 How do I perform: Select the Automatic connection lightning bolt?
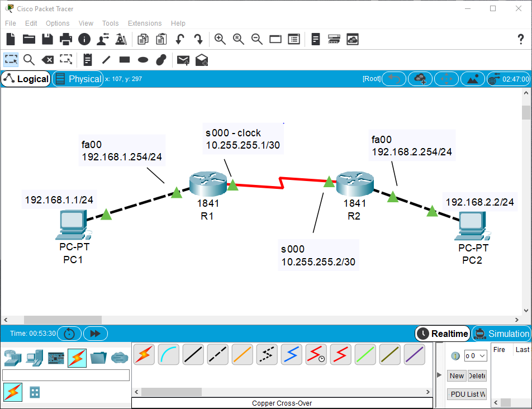[x=144, y=355]
